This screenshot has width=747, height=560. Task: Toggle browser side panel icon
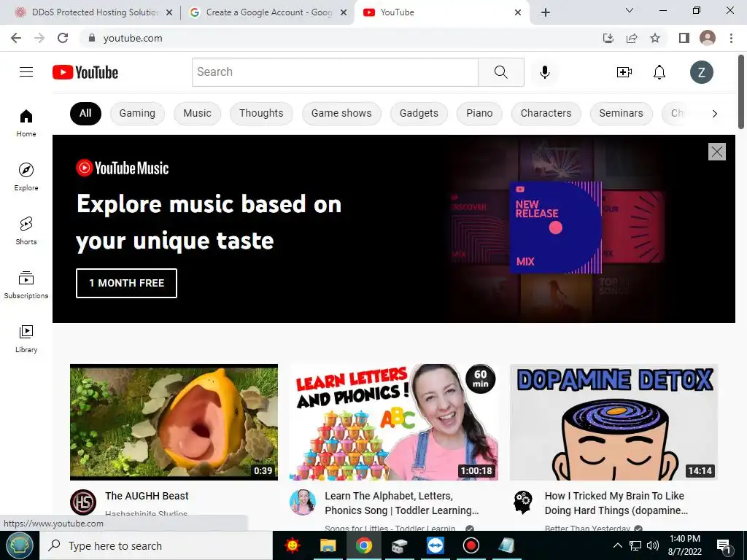pos(684,38)
